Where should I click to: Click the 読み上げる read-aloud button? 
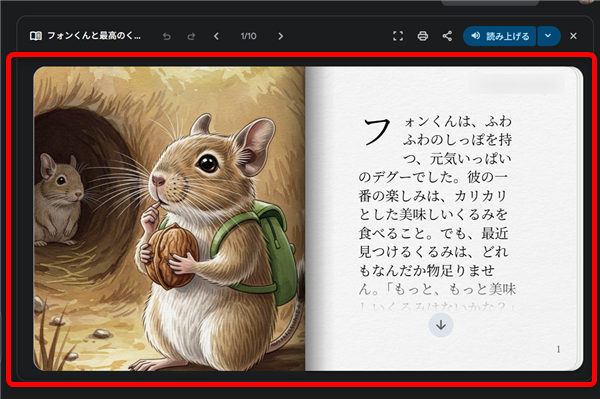click(x=499, y=36)
